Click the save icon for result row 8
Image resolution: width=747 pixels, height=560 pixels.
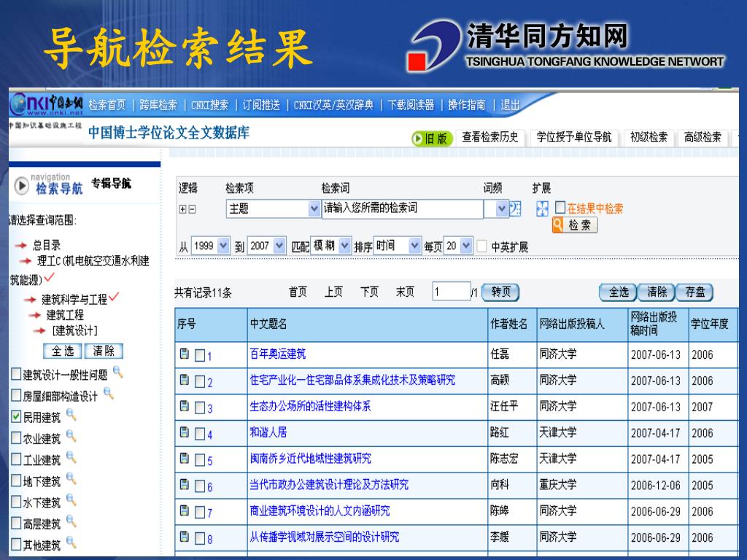pyautogui.click(x=185, y=537)
